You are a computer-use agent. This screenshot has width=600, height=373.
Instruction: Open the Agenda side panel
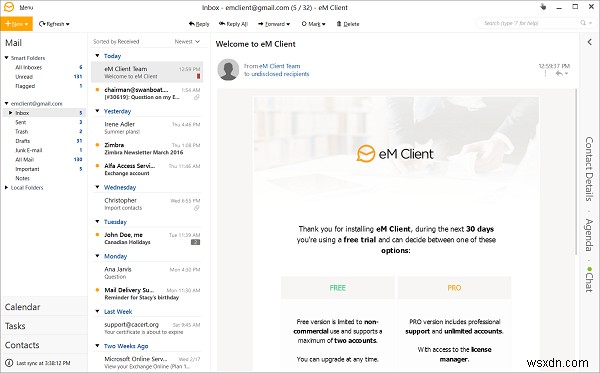[589, 235]
